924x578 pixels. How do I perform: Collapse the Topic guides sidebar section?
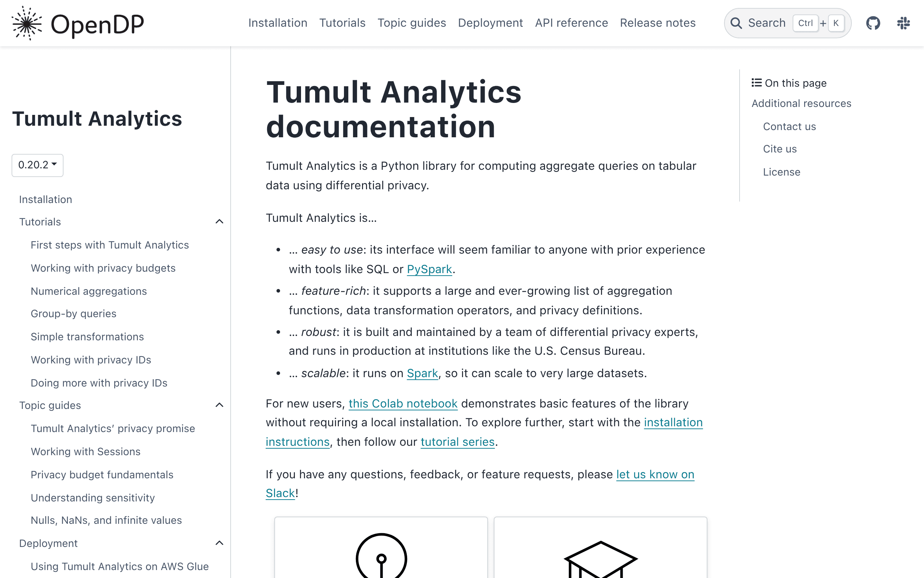[219, 405]
